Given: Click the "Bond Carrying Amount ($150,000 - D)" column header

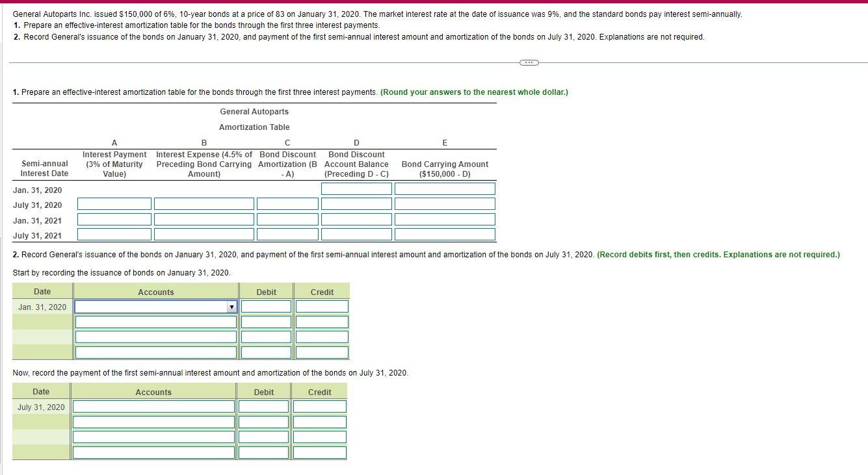Looking at the screenshot, I should point(445,169).
